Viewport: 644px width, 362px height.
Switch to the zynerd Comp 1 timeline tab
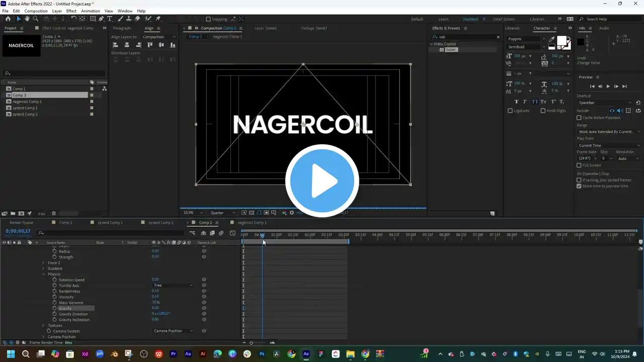(x=110, y=222)
